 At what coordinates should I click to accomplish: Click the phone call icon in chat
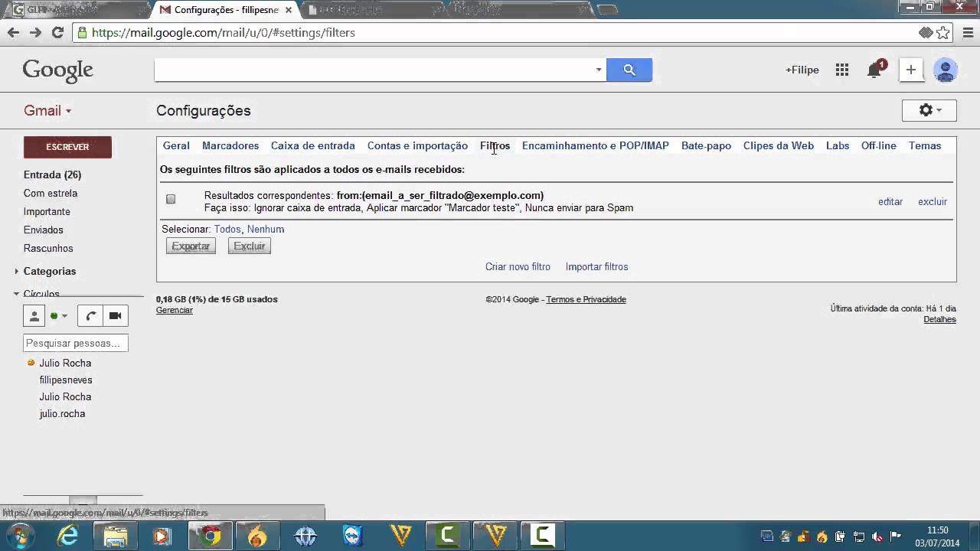coord(91,315)
